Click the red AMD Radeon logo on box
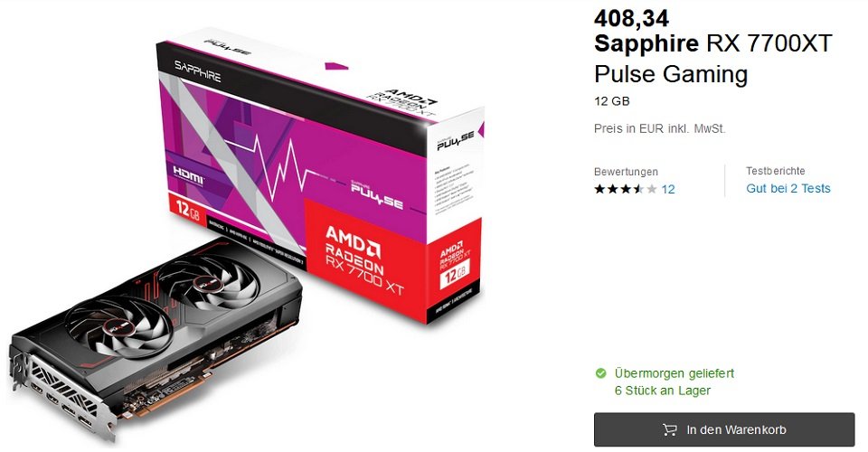868x452 pixels. click(364, 258)
